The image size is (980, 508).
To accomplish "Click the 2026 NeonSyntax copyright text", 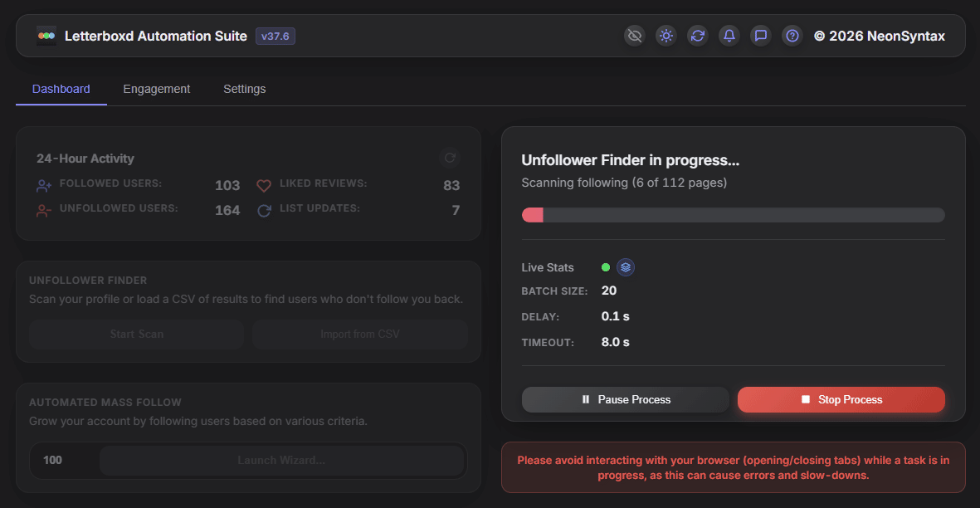I will (x=880, y=37).
